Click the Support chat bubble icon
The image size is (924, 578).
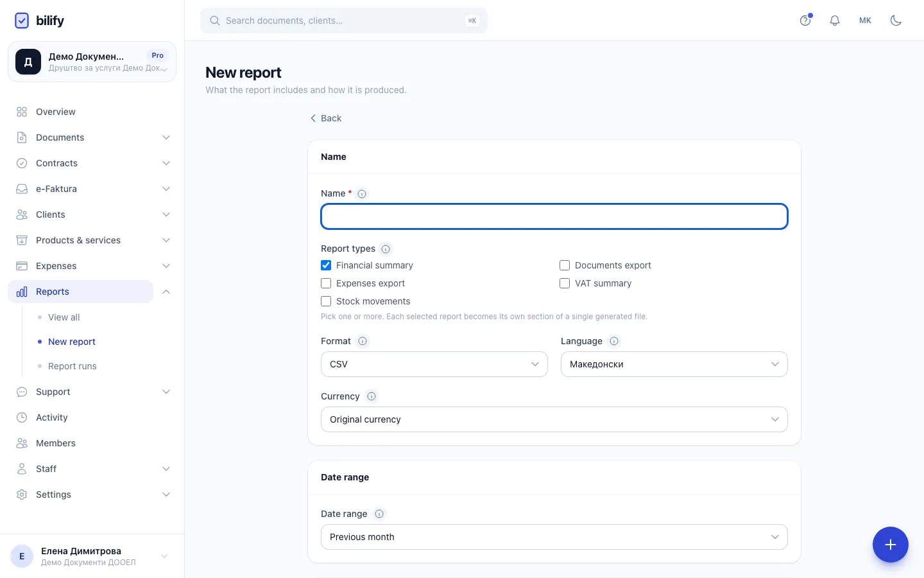pos(22,392)
